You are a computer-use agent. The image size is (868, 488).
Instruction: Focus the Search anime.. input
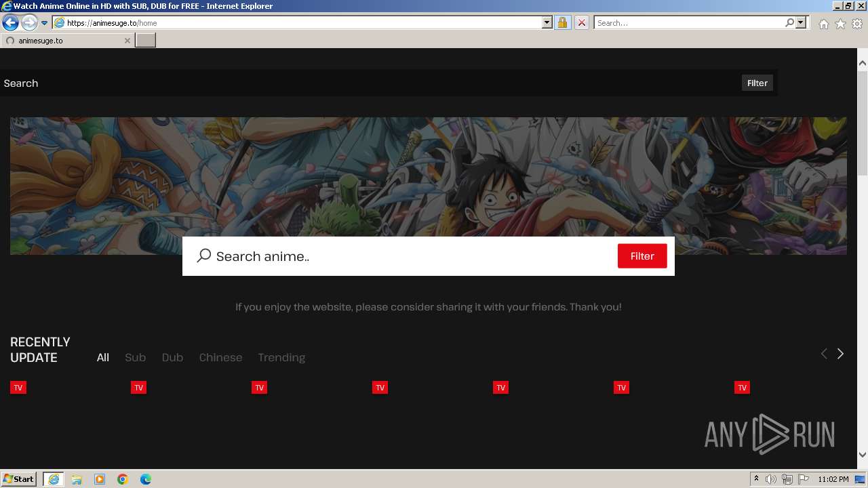tap(414, 256)
